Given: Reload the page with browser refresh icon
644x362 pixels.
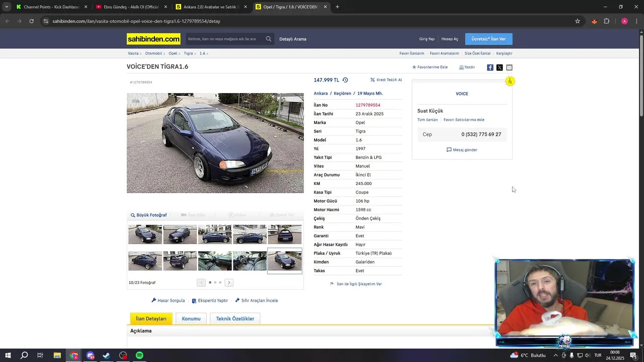Looking at the screenshot, I should (31, 21).
